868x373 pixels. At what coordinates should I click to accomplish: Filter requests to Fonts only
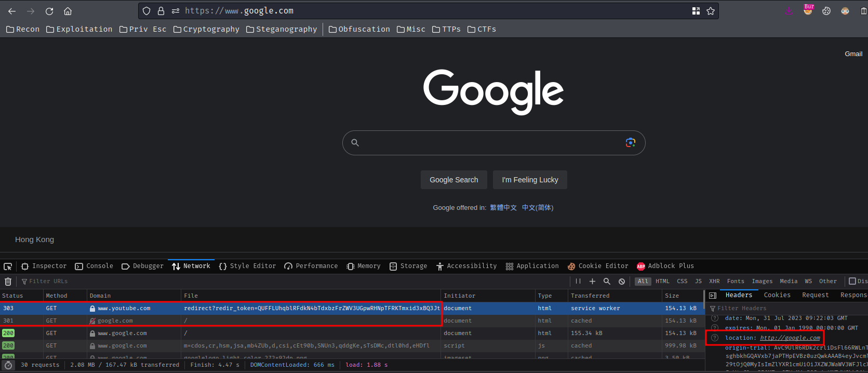pos(736,282)
